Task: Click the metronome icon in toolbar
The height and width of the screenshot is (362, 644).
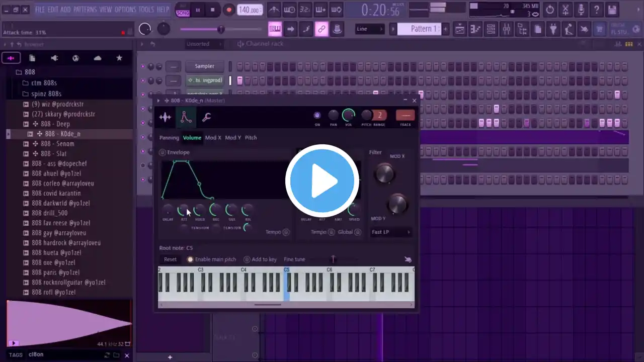Action: (x=274, y=10)
